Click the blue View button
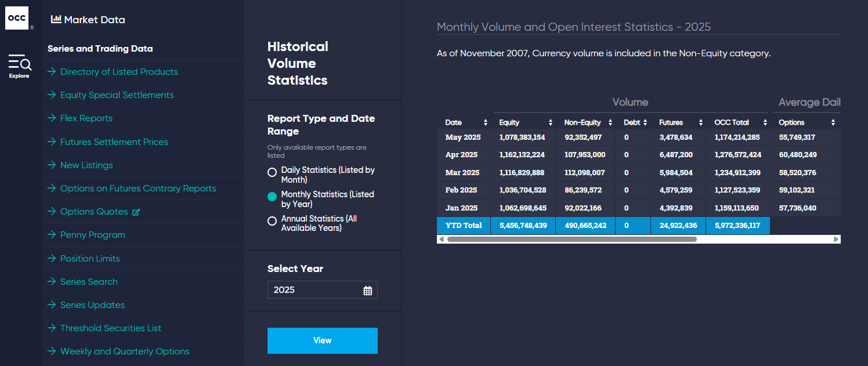Image resolution: width=868 pixels, height=366 pixels. (x=323, y=340)
